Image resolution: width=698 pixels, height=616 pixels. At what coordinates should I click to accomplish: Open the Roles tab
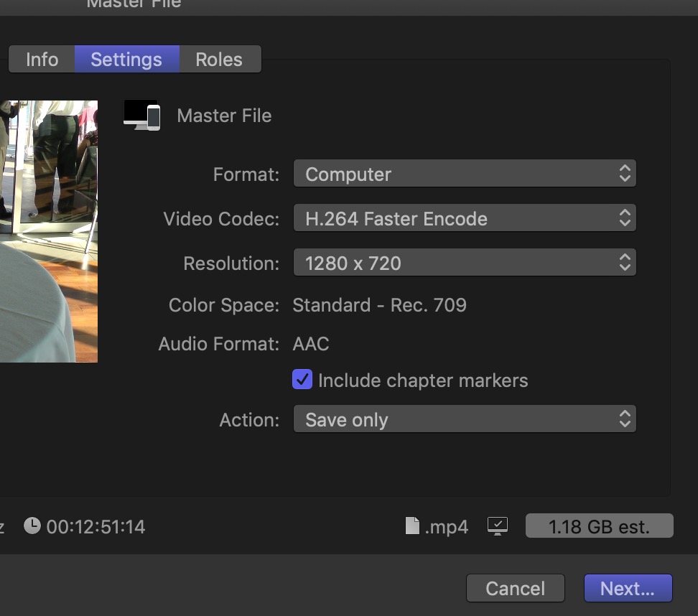tap(219, 60)
